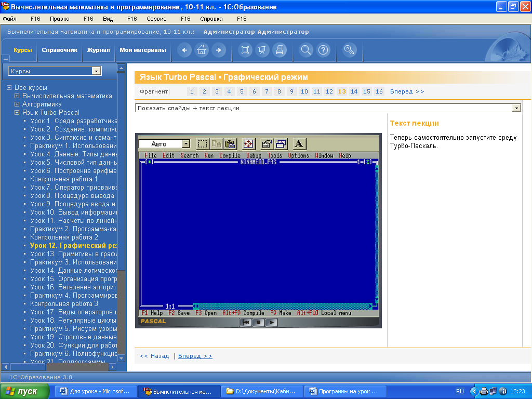
Task: Open the Авто font size dropdown
Action: tap(186, 144)
